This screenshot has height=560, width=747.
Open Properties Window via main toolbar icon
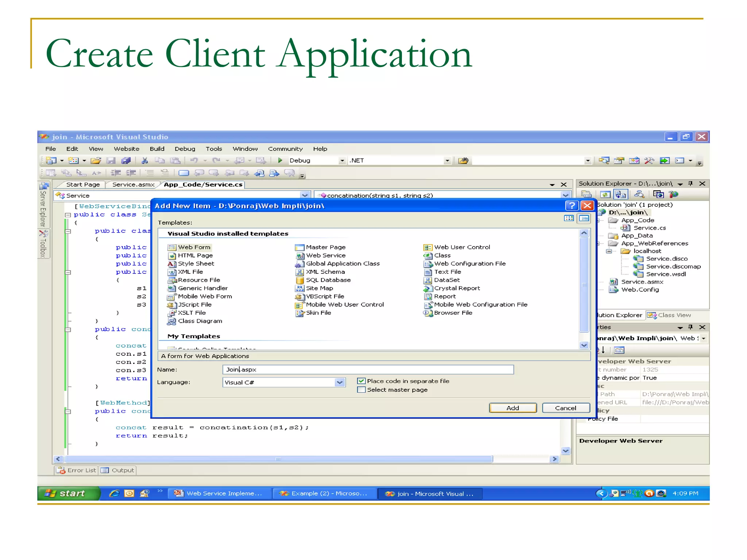619,160
